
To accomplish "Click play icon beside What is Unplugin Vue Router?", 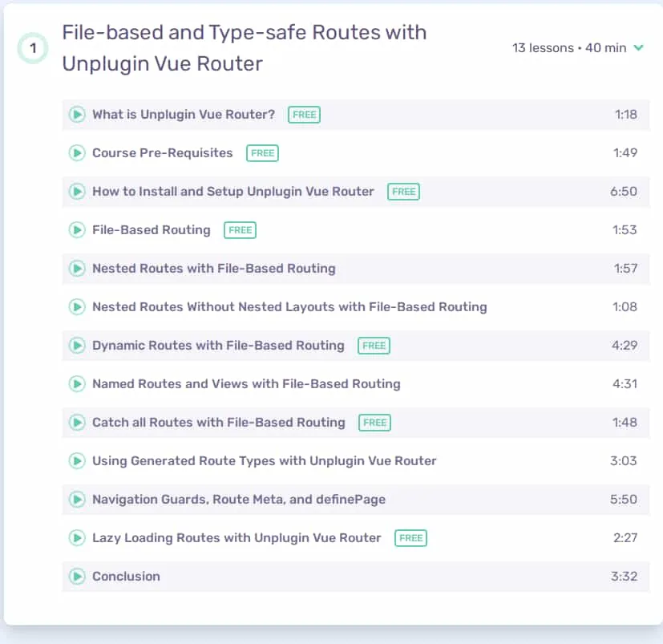I will pyautogui.click(x=77, y=114).
